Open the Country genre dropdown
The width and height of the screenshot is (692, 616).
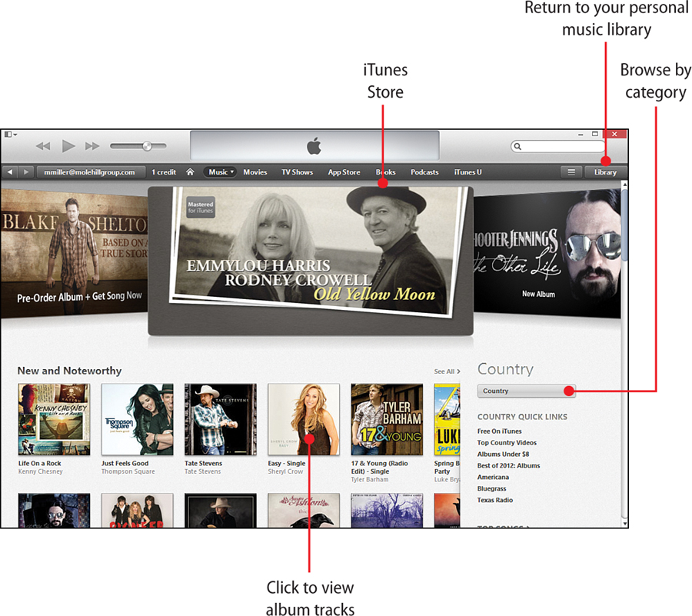(527, 391)
